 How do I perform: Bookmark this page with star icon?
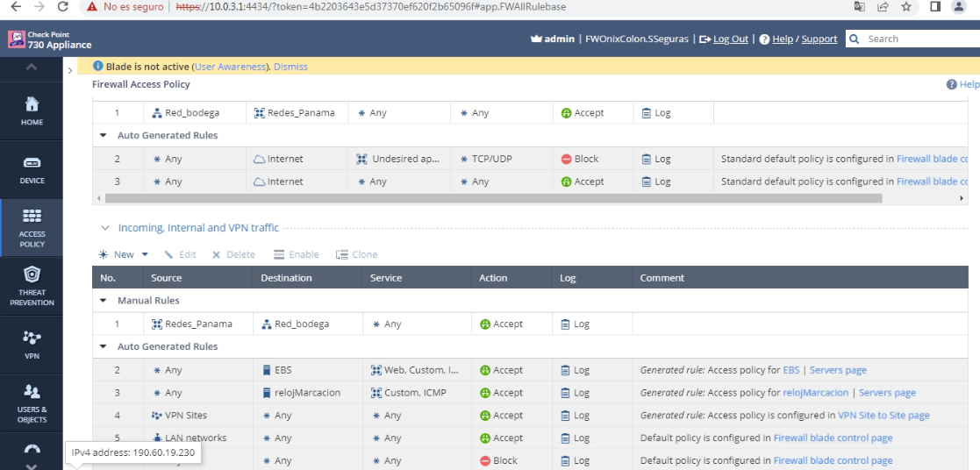tap(906, 7)
